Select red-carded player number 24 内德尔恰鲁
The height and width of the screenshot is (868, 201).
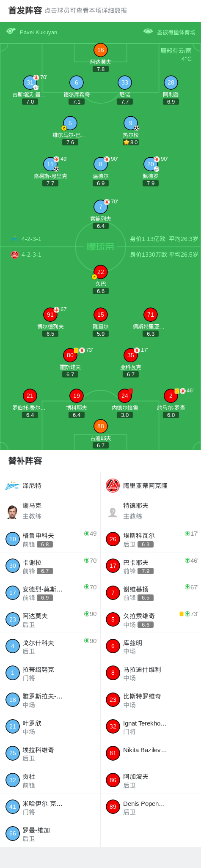tap(124, 396)
